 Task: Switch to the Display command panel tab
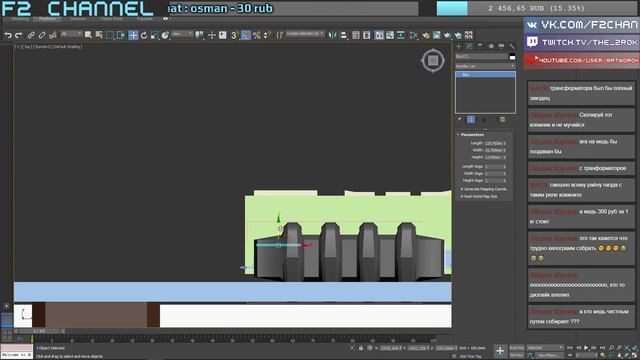point(501,47)
